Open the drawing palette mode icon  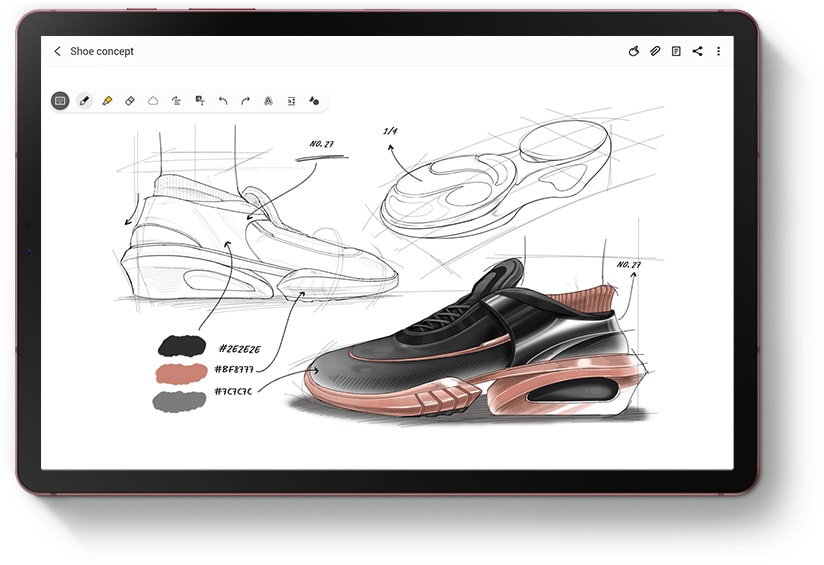(633, 51)
